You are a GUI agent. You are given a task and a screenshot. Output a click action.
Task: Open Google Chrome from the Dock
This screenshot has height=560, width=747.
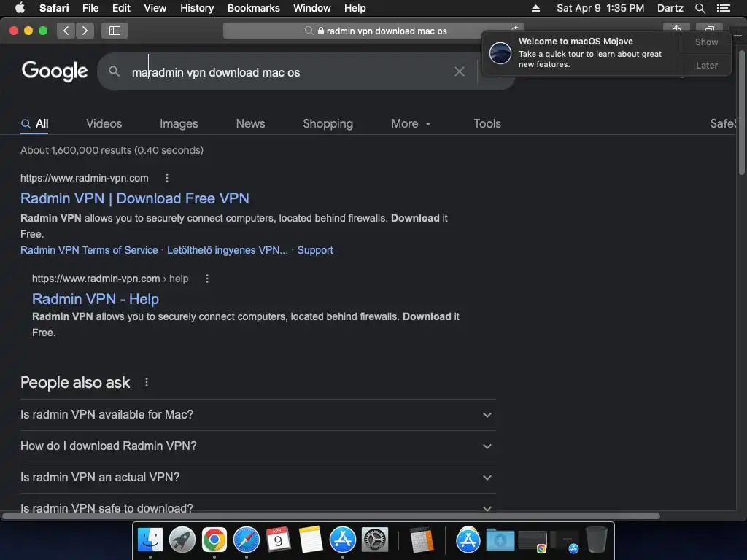pos(214,540)
